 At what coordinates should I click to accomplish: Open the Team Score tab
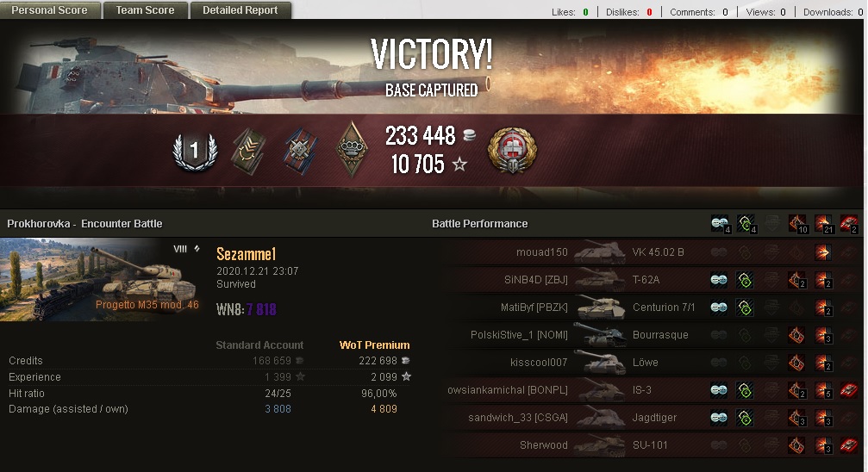click(x=145, y=10)
